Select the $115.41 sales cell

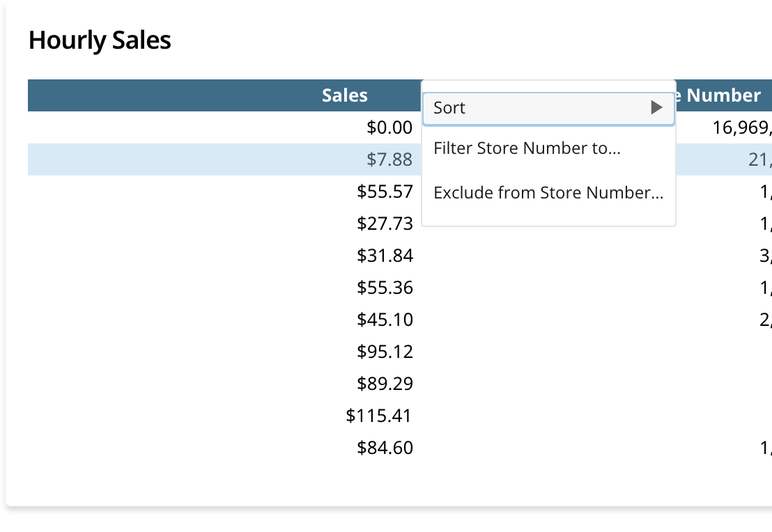coord(380,416)
